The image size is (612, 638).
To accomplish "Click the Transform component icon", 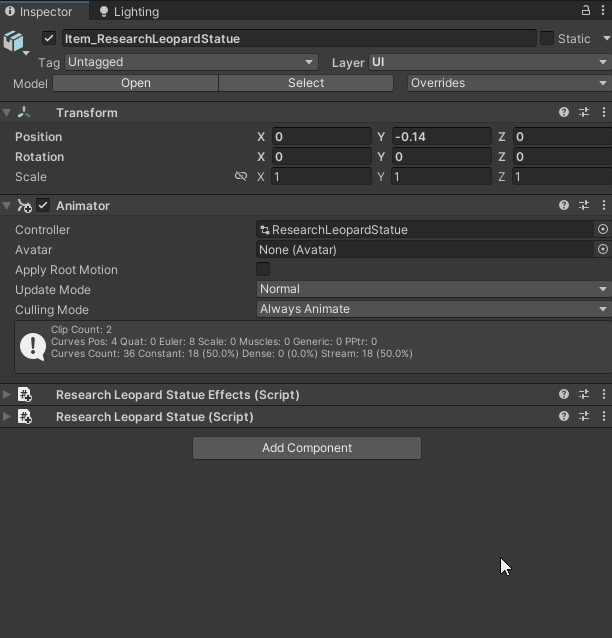I will point(24,112).
